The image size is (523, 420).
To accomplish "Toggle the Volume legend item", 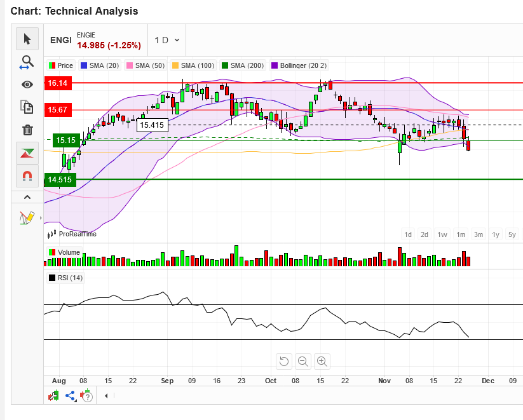I will click(65, 252).
